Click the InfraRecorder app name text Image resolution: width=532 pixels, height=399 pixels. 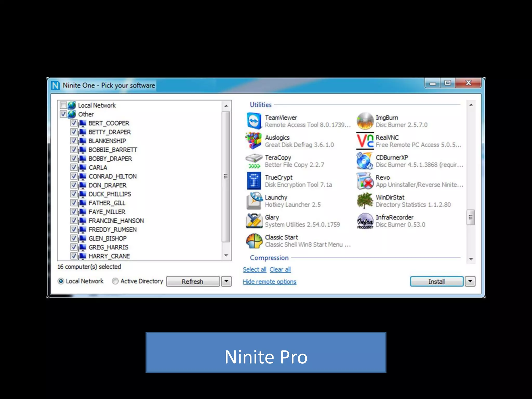point(394,217)
